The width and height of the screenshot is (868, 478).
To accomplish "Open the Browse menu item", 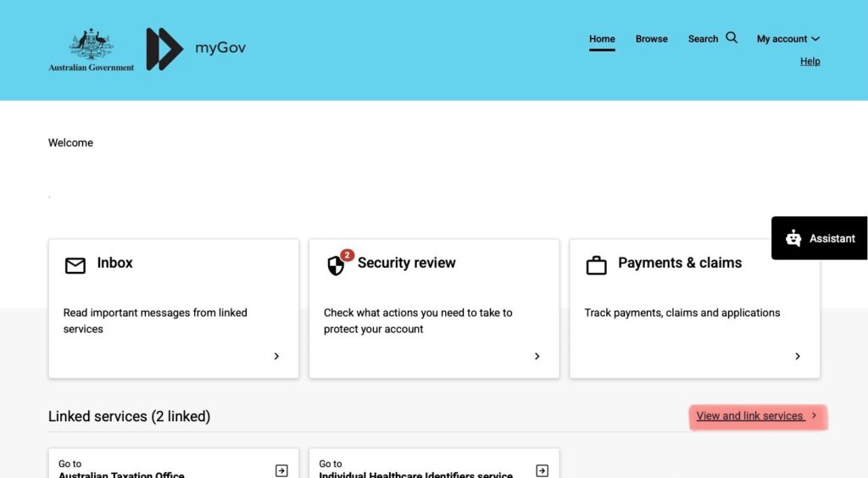I will click(652, 39).
